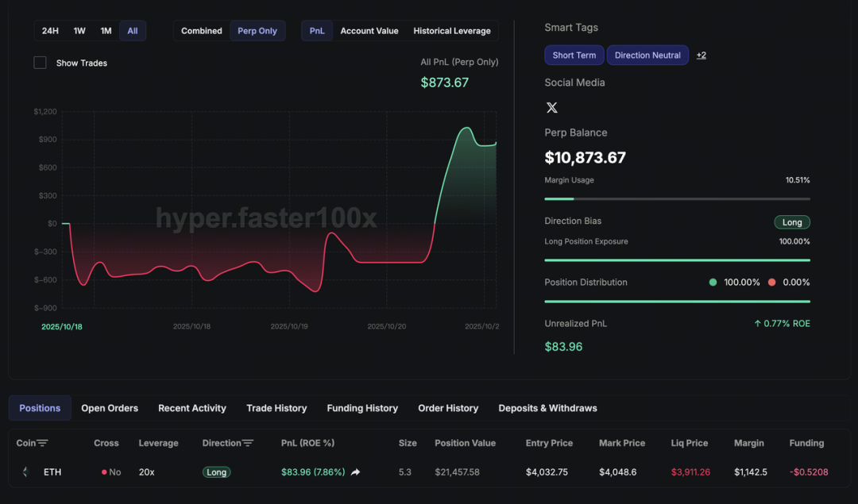Screen dimensions: 858x504
Task: Show the Historical Leverage chart
Action: 452,31
